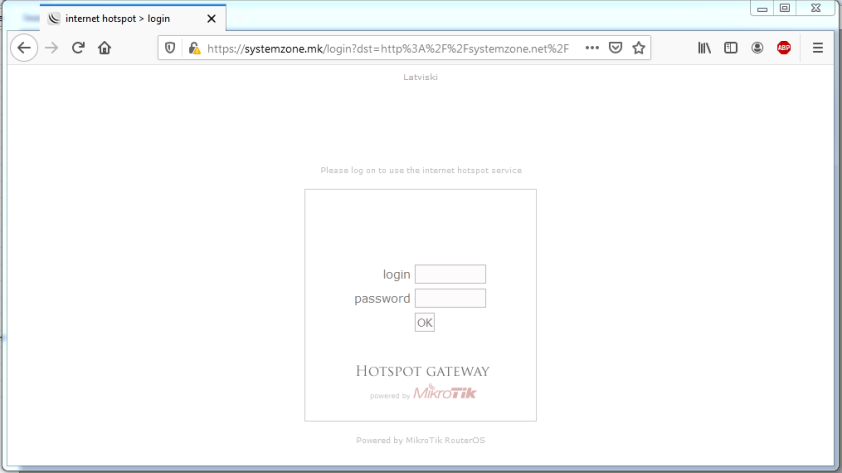This screenshot has width=842, height=473.
Task: Open the Library bookmarks and history
Action: coord(704,48)
